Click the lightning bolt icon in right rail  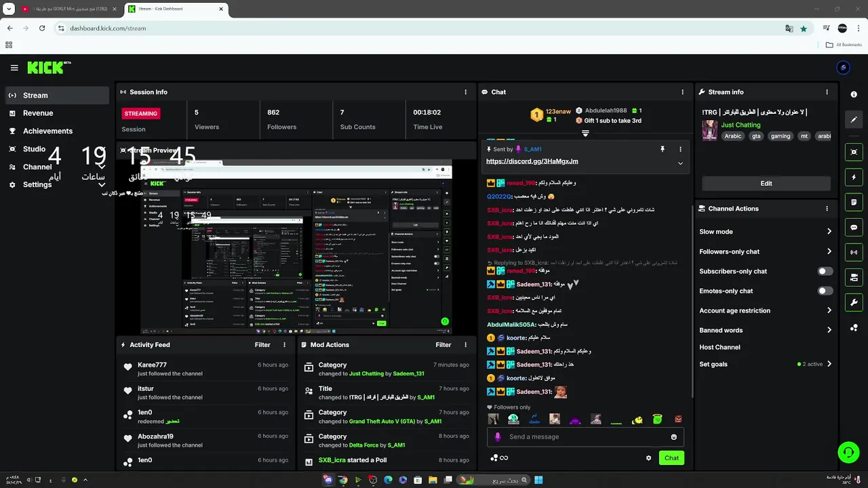854,177
